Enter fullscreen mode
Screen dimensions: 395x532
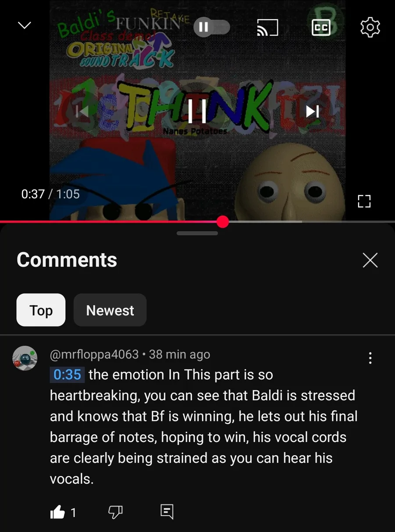pyautogui.click(x=364, y=201)
